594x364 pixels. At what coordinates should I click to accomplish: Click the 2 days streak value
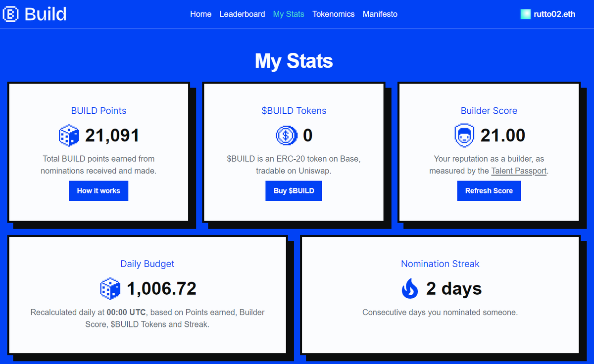454,288
